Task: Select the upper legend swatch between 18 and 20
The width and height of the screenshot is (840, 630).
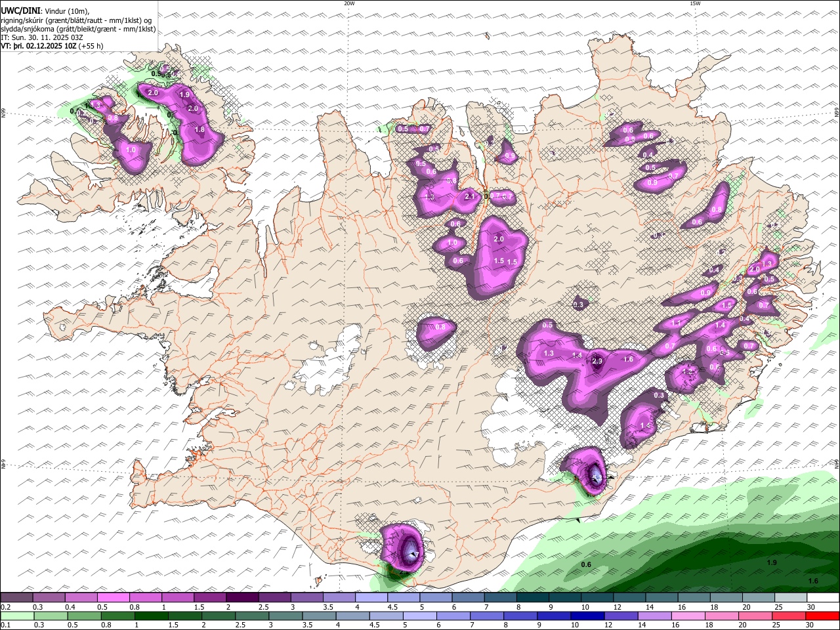Action: (725, 598)
